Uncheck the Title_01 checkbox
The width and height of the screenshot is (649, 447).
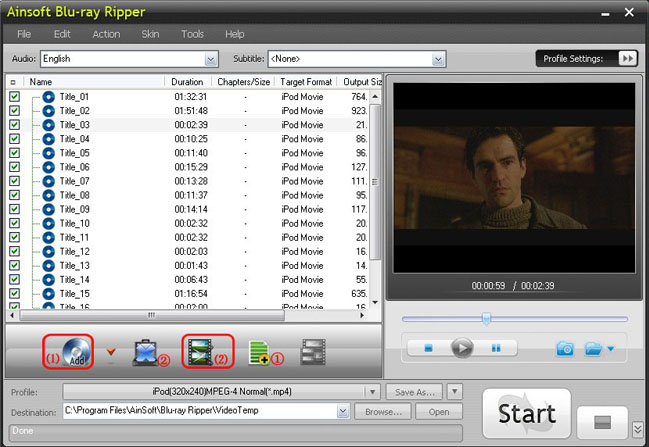tap(15, 96)
